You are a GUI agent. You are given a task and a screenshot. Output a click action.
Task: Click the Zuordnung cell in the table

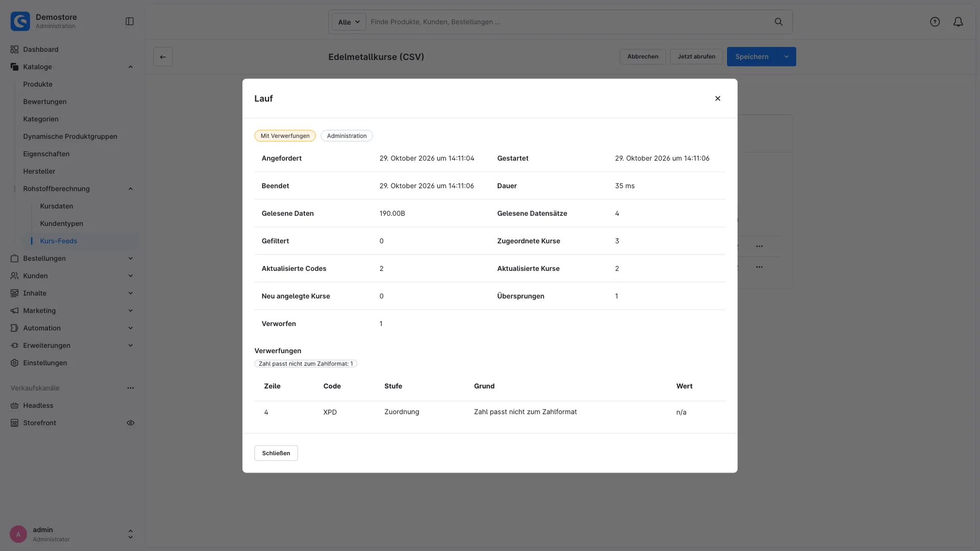coord(402,412)
